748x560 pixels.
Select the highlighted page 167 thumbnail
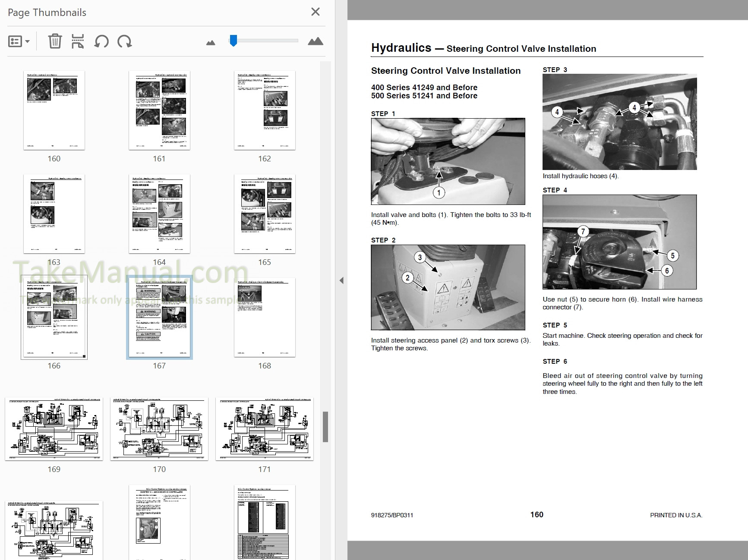coord(159,317)
